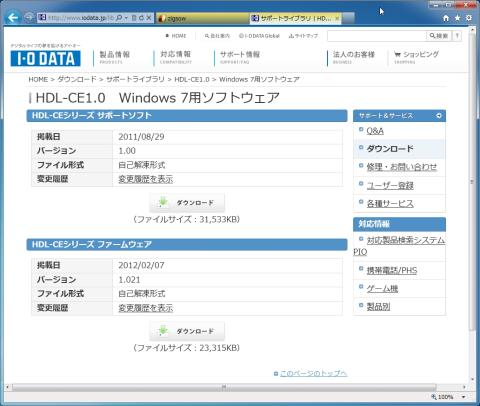Screen dimensions: 480x406
Task: Click the 検索 search button
Action: [439, 36]
